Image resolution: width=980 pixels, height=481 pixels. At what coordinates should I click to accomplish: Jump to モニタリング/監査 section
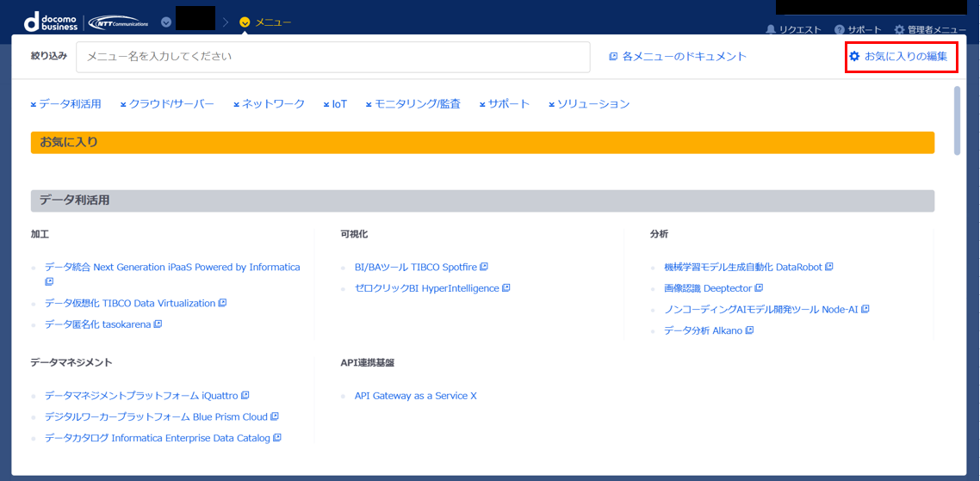pyautogui.click(x=412, y=104)
